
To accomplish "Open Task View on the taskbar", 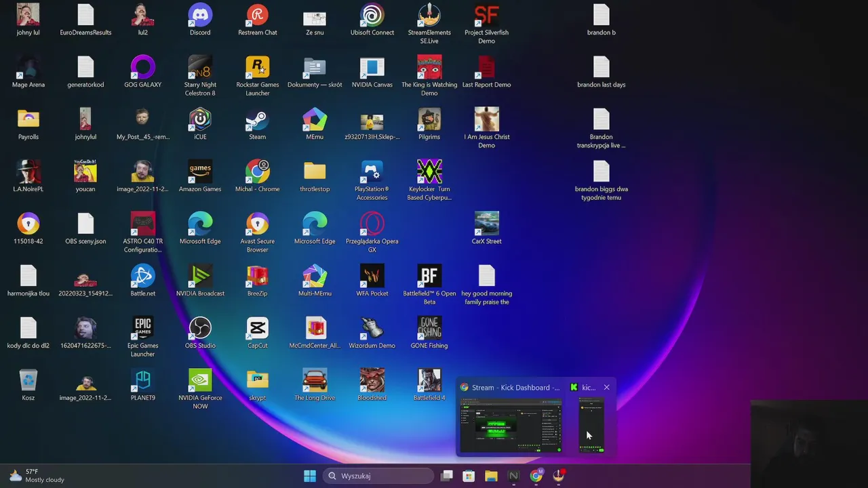I will pyautogui.click(x=446, y=476).
